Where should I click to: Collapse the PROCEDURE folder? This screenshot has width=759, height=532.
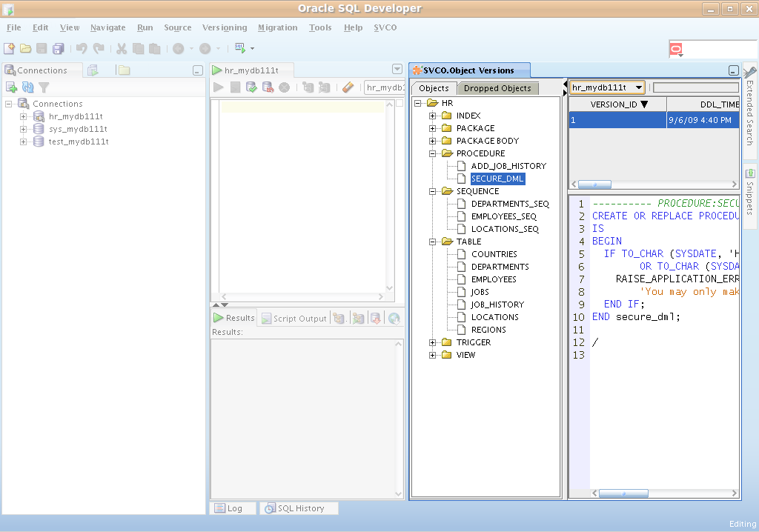pos(433,153)
